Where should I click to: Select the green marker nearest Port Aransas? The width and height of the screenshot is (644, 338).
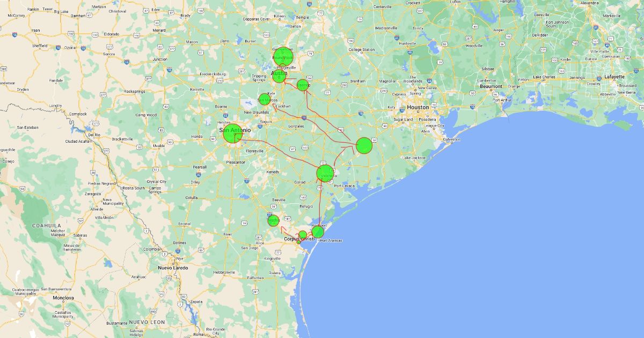click(318, 232)
